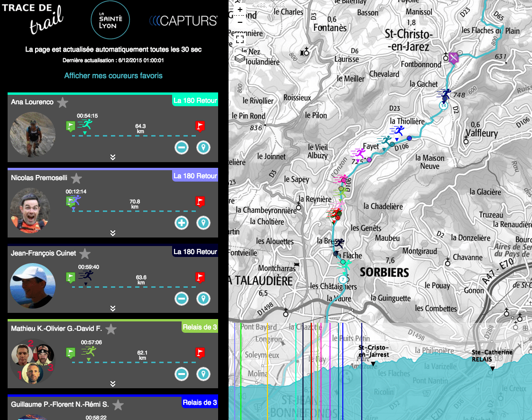Screen dimensions: 532x420
Task: Star the Mathieu K.-Olivier G.-David F. team
Action: 111,329
